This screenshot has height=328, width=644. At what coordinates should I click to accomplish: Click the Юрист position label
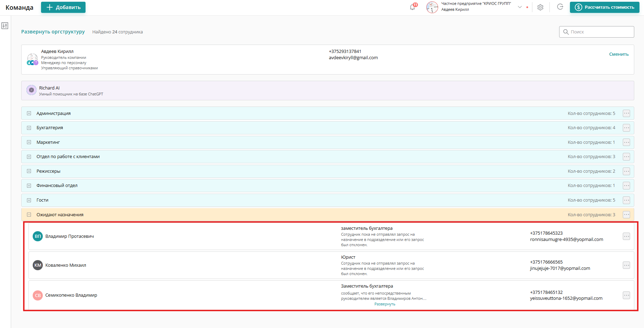(348, 257)
